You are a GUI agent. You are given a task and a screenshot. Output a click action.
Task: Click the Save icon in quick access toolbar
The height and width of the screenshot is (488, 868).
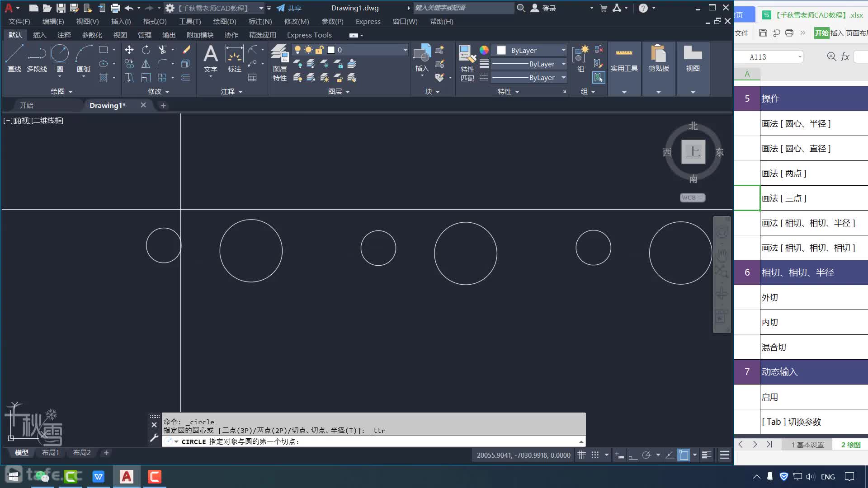click(61, 8)
